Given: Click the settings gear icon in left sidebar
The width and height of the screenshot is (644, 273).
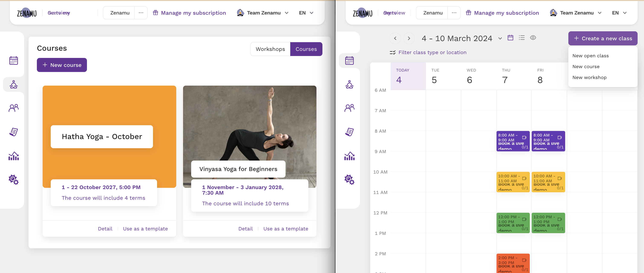Looking at the screenshot, I should click(13, 179).
